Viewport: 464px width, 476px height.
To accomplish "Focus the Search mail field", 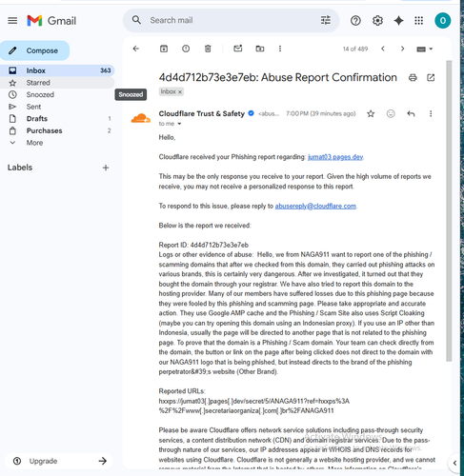I will [232, 20].
